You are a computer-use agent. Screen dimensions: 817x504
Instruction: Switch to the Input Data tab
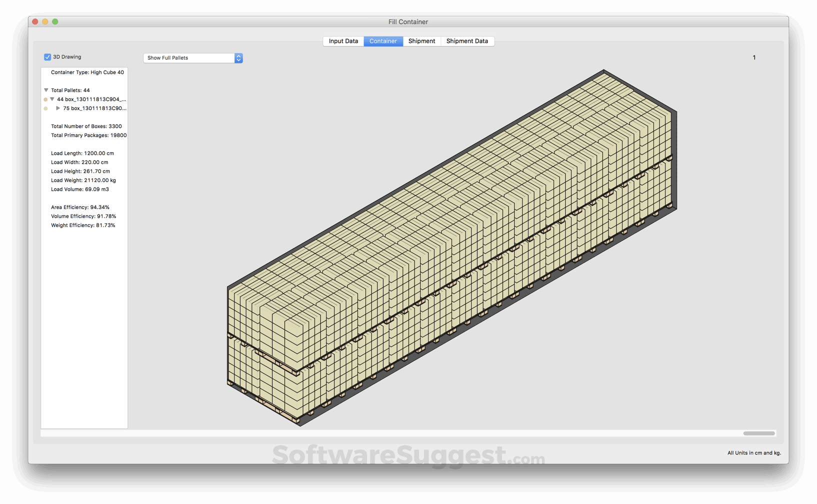tap(342, 41)
